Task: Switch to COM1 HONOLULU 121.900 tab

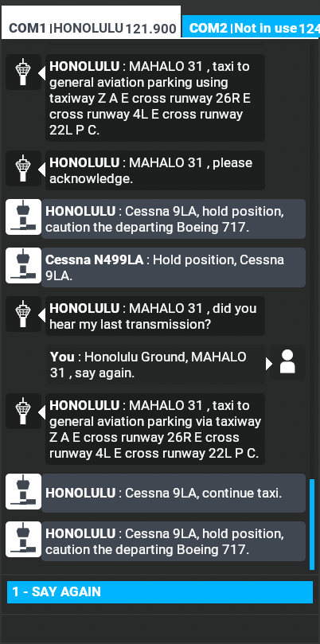Action: tap(92, 22)
